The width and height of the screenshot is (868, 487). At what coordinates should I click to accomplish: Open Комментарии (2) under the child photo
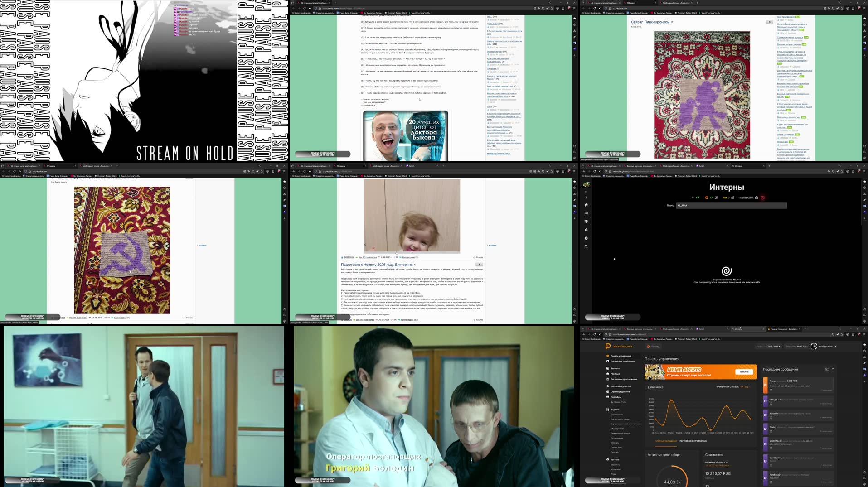click(410, 257)
